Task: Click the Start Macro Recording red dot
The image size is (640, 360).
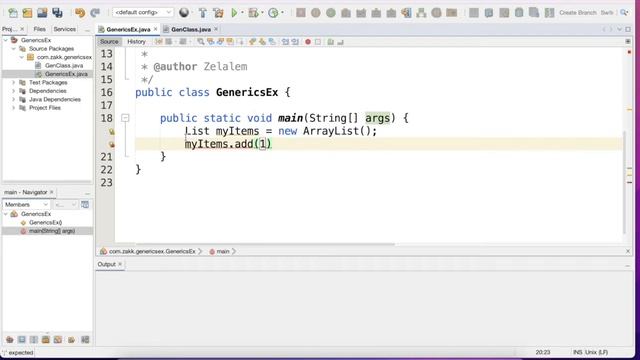Action: (x=308, y=42)
